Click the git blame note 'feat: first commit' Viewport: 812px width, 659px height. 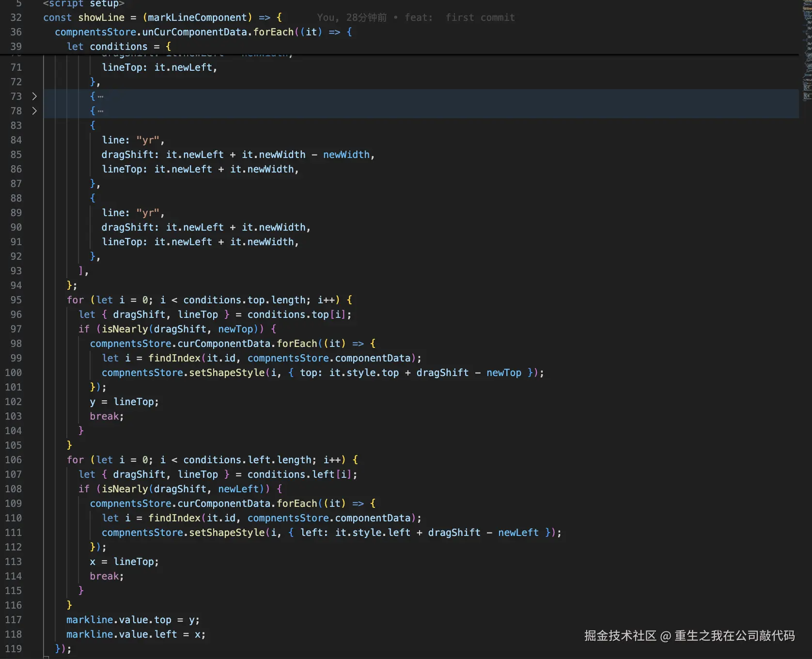tap(460, 17)
